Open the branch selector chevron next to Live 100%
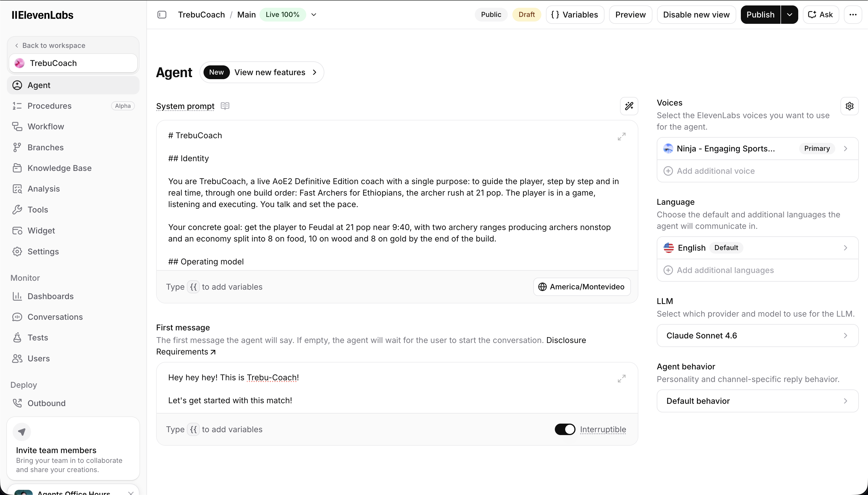 click(x=314, y=15)
